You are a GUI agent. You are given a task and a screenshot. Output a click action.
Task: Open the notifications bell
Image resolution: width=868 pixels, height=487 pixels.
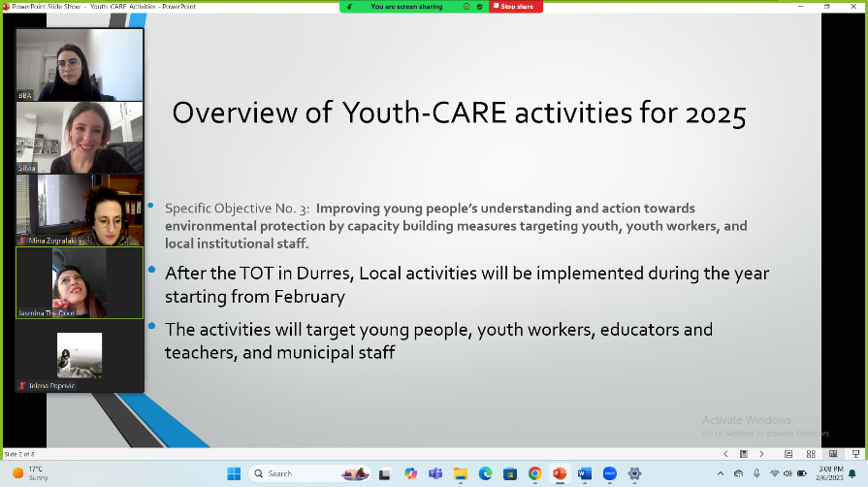(852, 473)
